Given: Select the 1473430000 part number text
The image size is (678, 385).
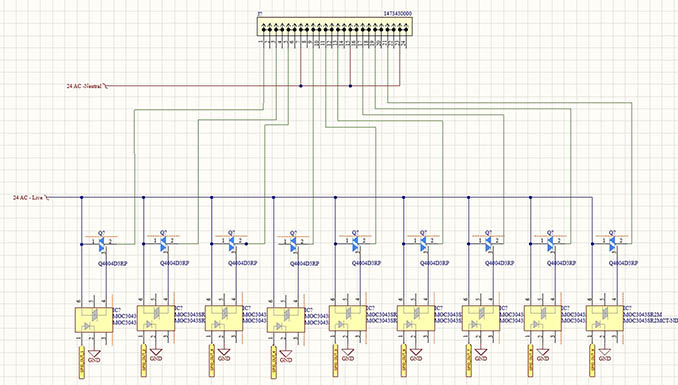Looking at the screenshot, I should click(x=398, y=14).
